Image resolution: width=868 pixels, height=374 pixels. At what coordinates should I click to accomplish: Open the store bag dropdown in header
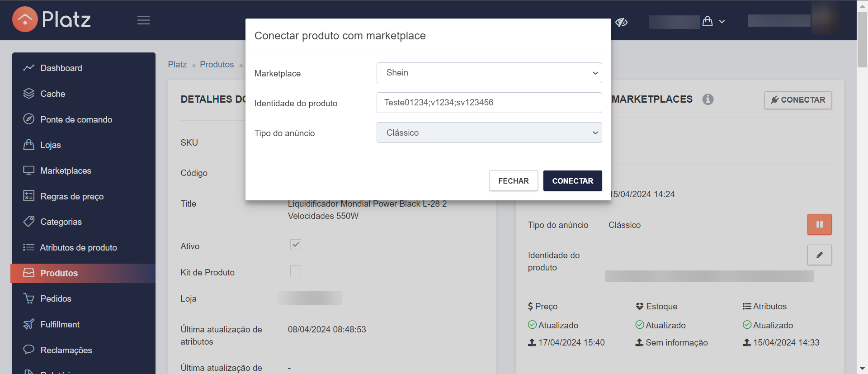(x=714, y=21)
